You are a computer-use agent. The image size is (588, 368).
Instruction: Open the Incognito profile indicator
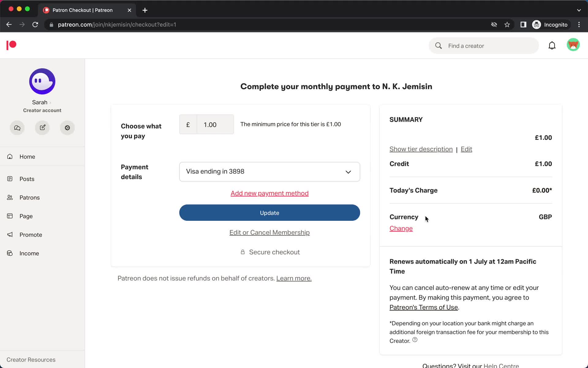pos(550,25)
